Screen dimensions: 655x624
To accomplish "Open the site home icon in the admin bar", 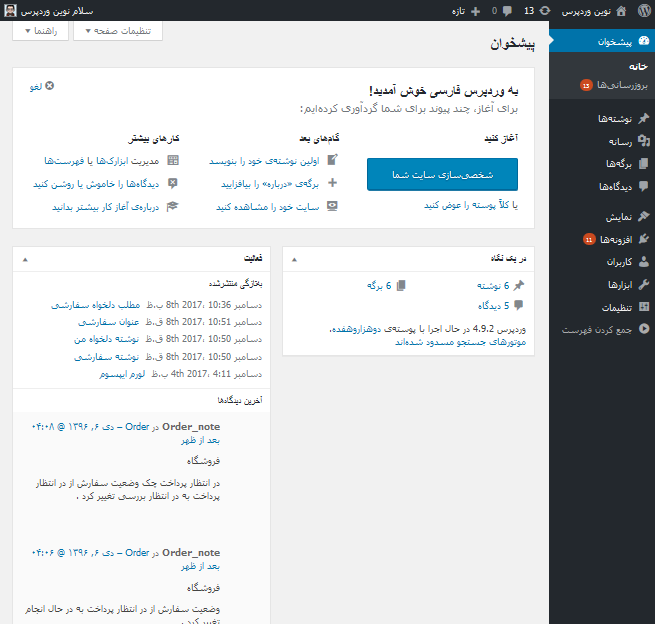I will coord(621,11).
